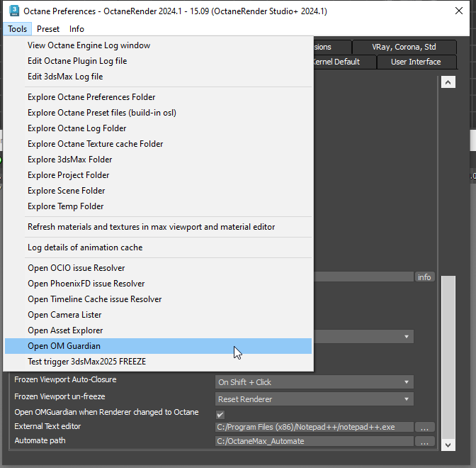Toggle Open OMGuardian when Renderer changed checkbox
Screen dimensions: 476x468
click(x=220, y=413)
